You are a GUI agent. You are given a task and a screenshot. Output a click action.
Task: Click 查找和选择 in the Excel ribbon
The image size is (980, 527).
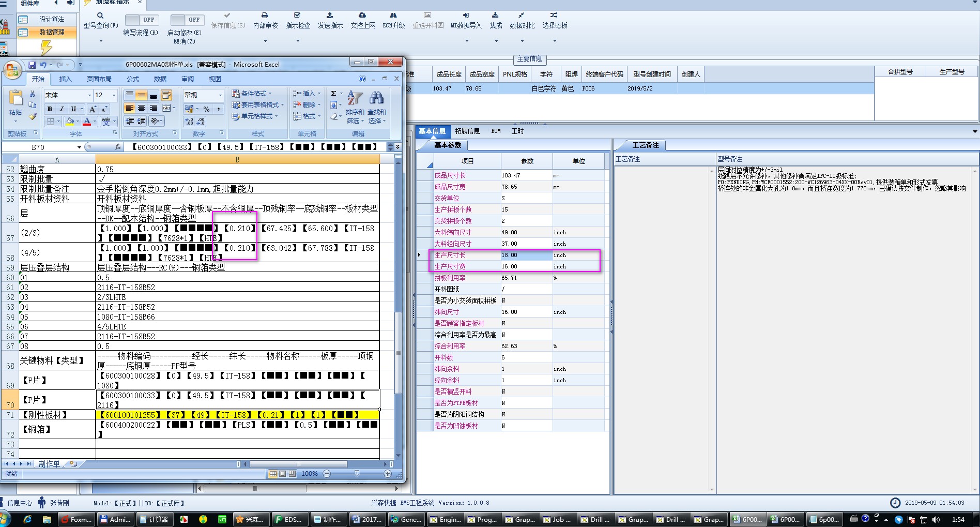[377, 107]
